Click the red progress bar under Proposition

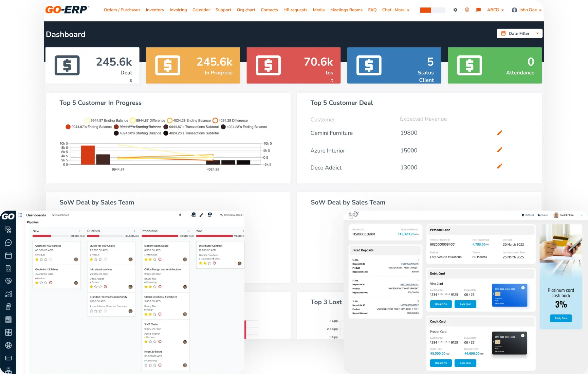coord(160,236)
